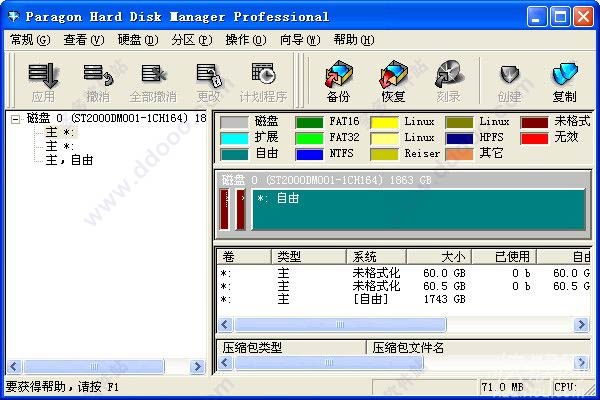Click the 大小 column header

coord(439,256)
